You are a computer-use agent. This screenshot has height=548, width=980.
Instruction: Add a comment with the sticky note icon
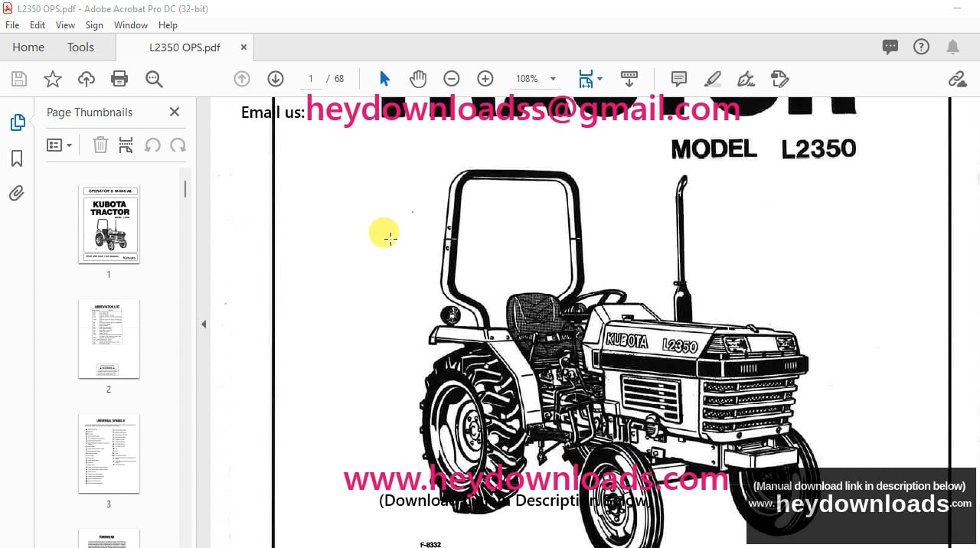(x=678, y=79)
